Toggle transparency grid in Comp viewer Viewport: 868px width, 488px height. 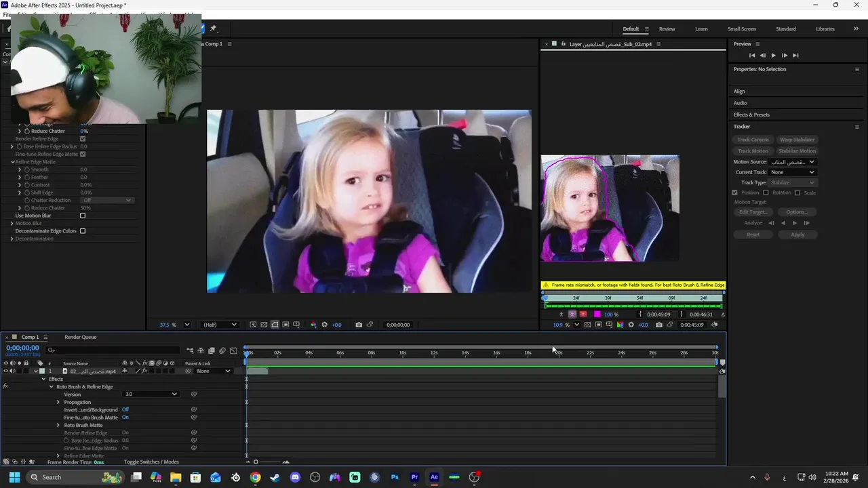[264, 325]
